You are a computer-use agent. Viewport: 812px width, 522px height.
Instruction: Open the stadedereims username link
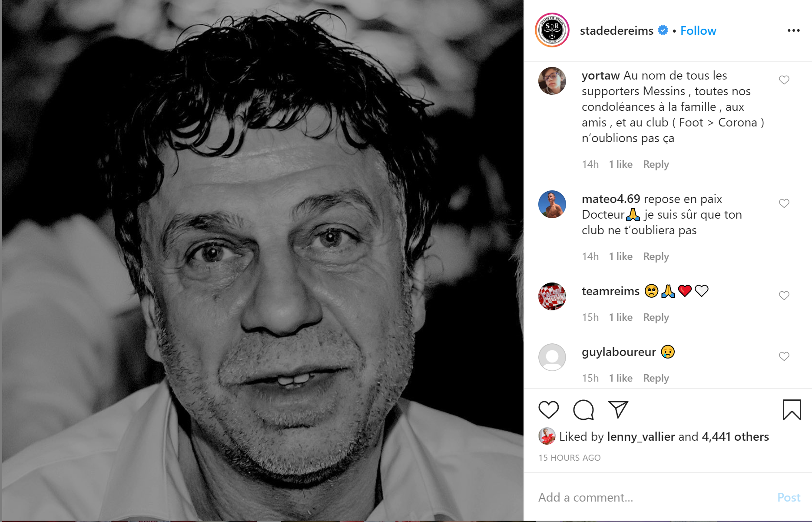click(616, 31)
